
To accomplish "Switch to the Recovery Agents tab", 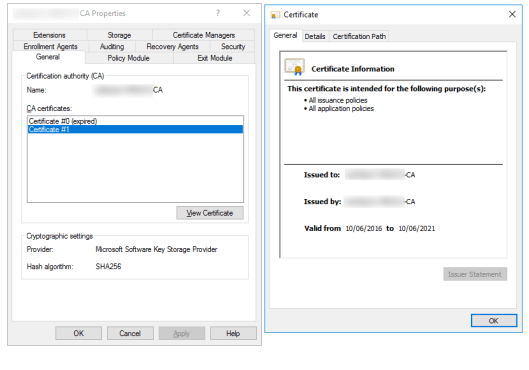I will (x=172, y=47).
